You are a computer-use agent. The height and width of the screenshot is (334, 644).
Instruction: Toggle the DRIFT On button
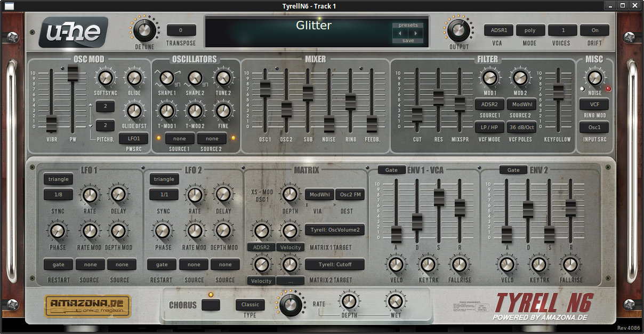594,30
